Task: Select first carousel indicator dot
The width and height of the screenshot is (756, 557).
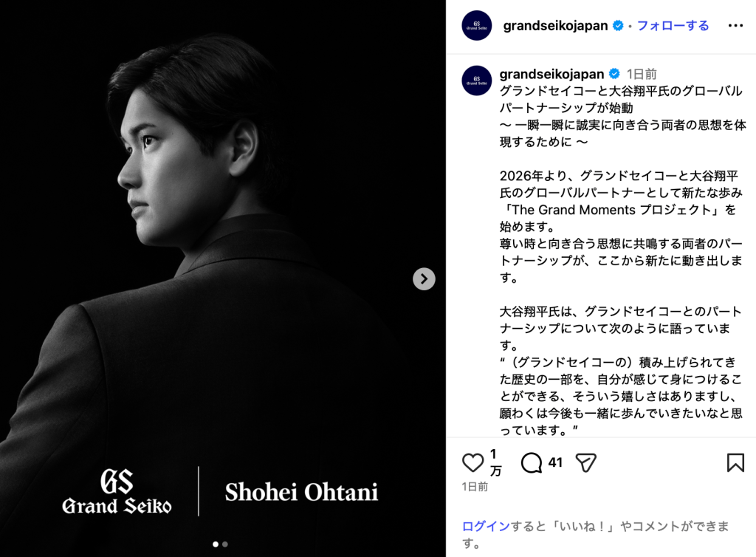Action: pyautogui.click(x=216, y=544)
